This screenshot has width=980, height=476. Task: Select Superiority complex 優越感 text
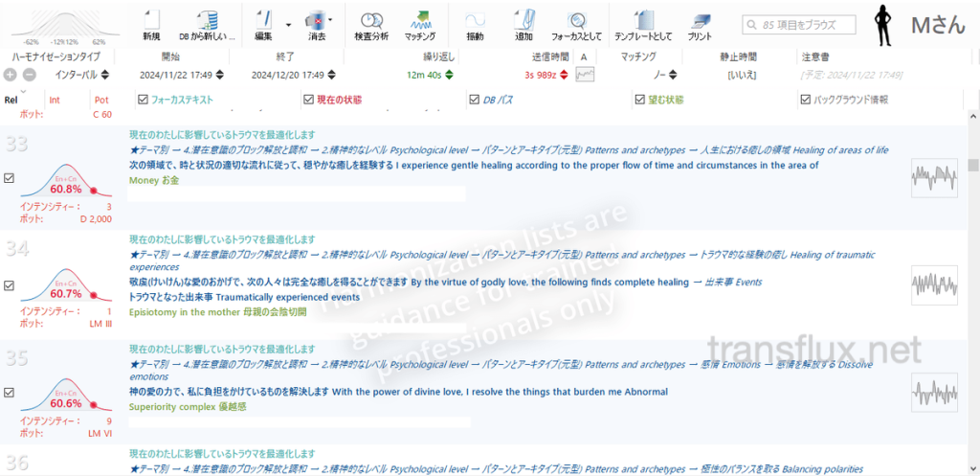[188, 407]
